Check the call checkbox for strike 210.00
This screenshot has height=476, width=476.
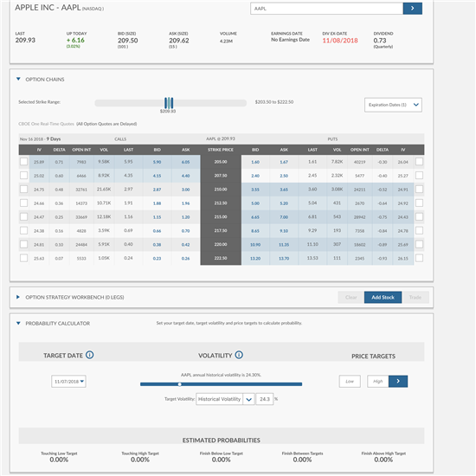pos(23,190)
